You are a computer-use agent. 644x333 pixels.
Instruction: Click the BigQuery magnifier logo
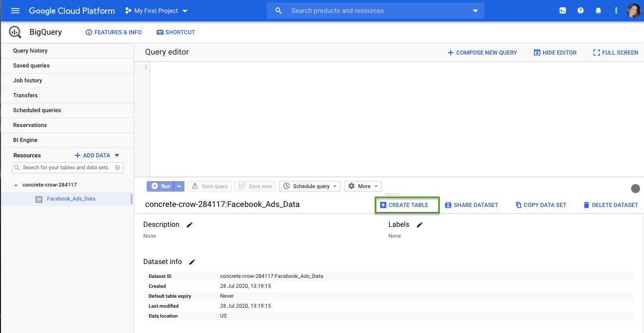(x=15, y=32)
